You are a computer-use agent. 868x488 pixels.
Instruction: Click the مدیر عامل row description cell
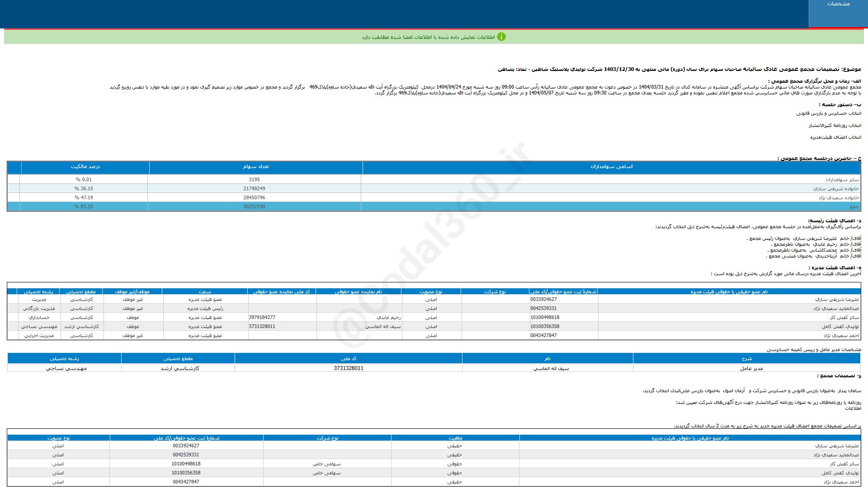pos(751,368)
